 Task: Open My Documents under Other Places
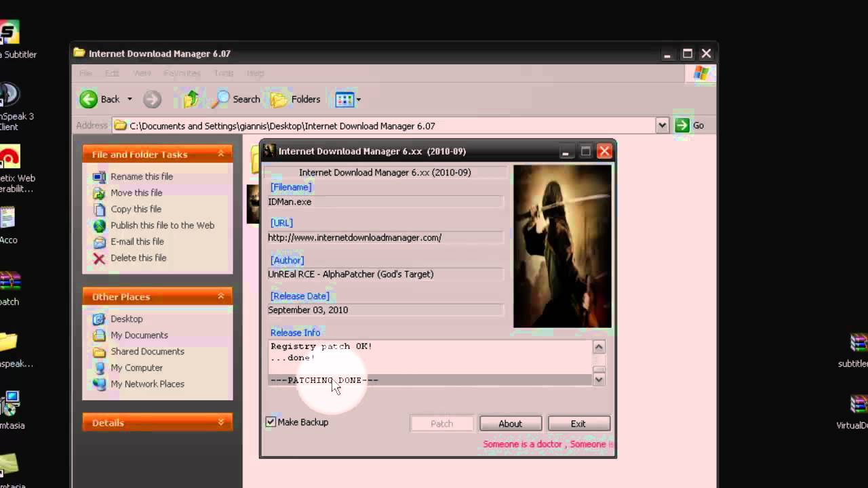(139, 335)
